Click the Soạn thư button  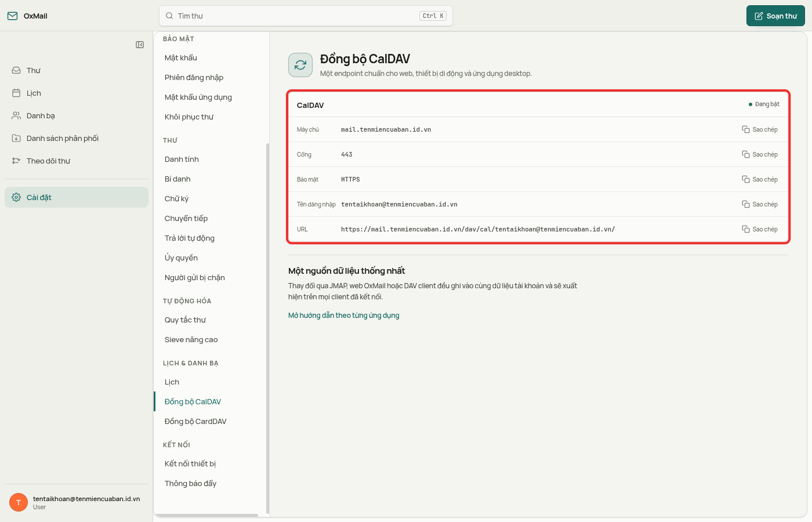775,16
